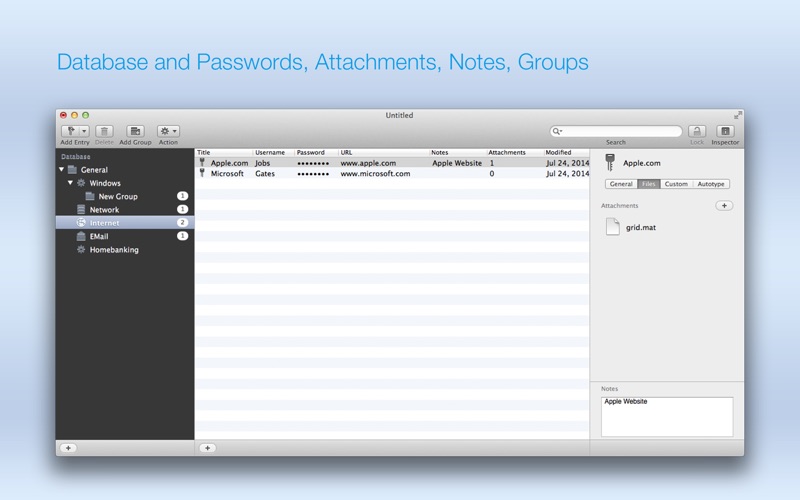Image resolution: width=800 pixels, height=500 pixels.
Task: Click the Network count badge
Action: [x=182, y=209]
